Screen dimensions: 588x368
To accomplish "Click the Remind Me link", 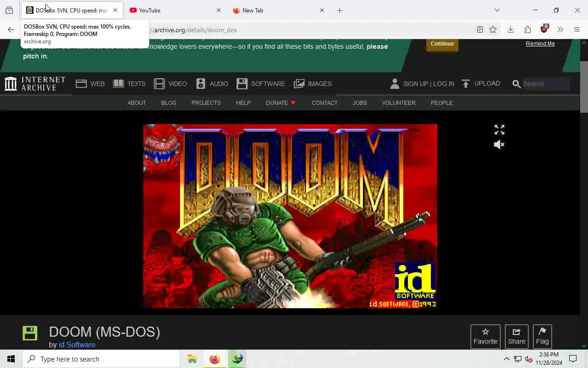I will click(540, 44).
